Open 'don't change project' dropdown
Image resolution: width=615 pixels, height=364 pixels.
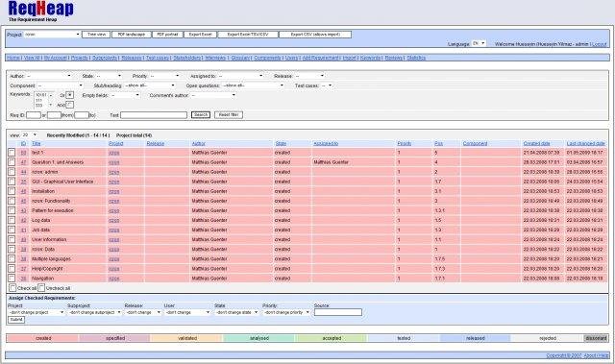(x=37, y=313)
